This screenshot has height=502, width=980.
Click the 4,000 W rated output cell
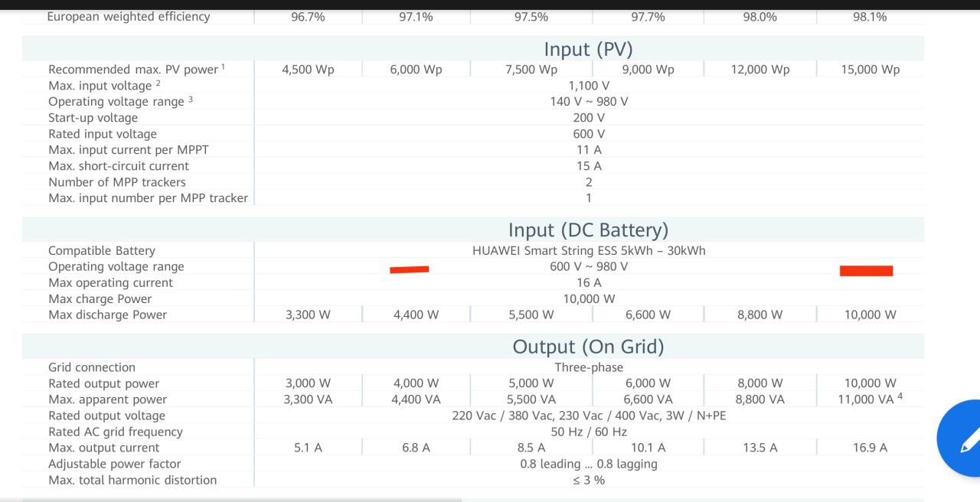pos(416,383)
